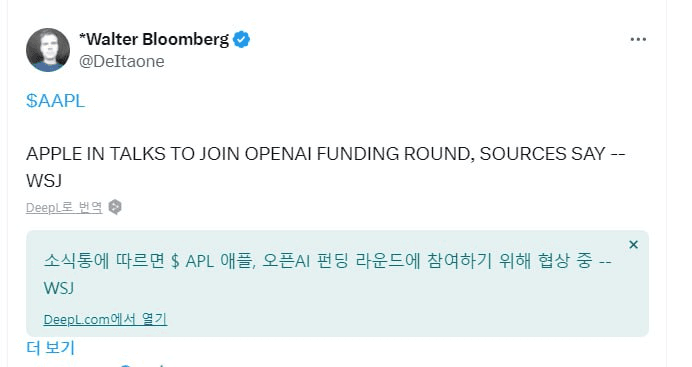Image resolution: width=692 pixels, height=367 pixels.
Task: Open the 'DeepL.com에서 열기' link
Action: [105, 319]
